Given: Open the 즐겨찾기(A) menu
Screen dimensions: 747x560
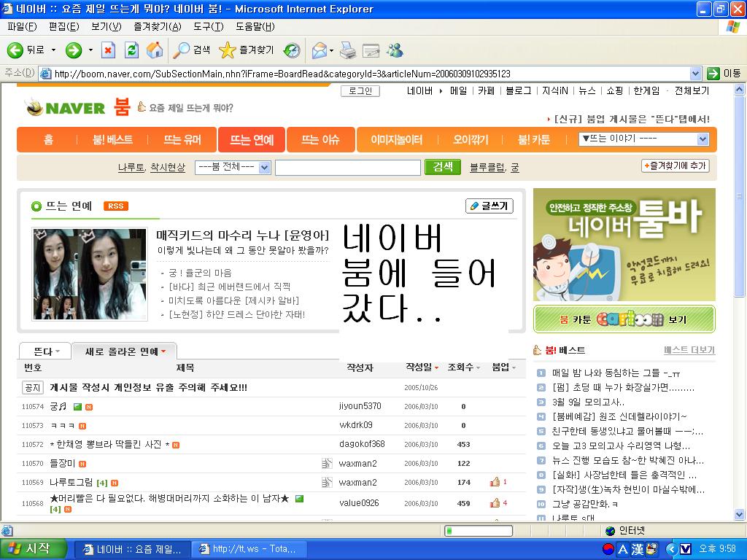Looking at the screenshot, I should click(x=157, y=27).
